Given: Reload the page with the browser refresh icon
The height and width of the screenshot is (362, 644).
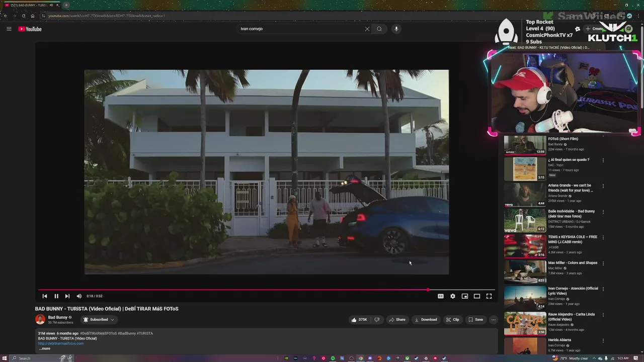Looking at the screenshot, I should tap(23, 16).
